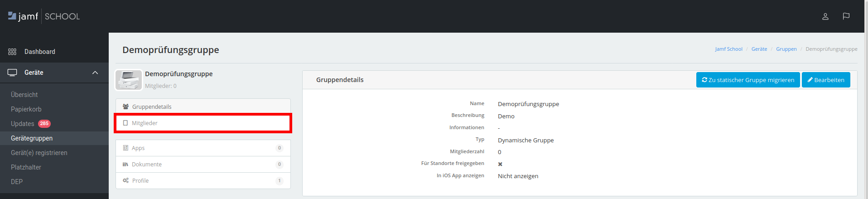868x199 pixels.
Task: Click Zu statischer Gruppe migrieren button
Action: coord(747,80)
